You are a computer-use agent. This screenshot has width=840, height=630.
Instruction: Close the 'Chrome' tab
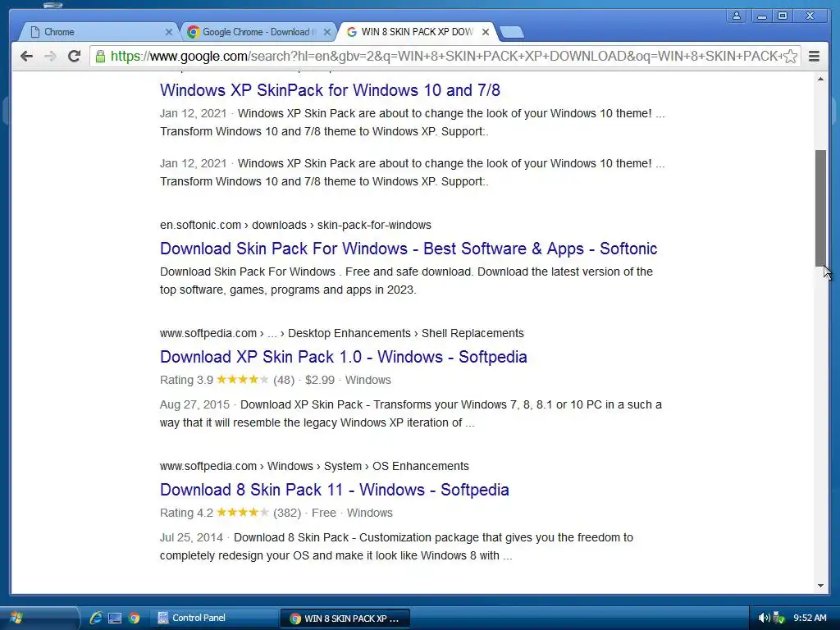pyautogui.click(x=169, y=32)
